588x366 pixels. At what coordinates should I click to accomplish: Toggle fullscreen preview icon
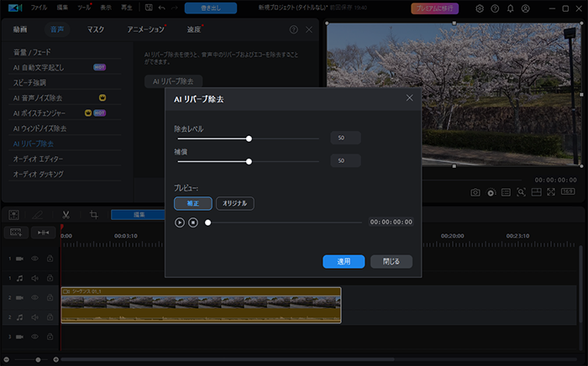click(x=551, y=192)
